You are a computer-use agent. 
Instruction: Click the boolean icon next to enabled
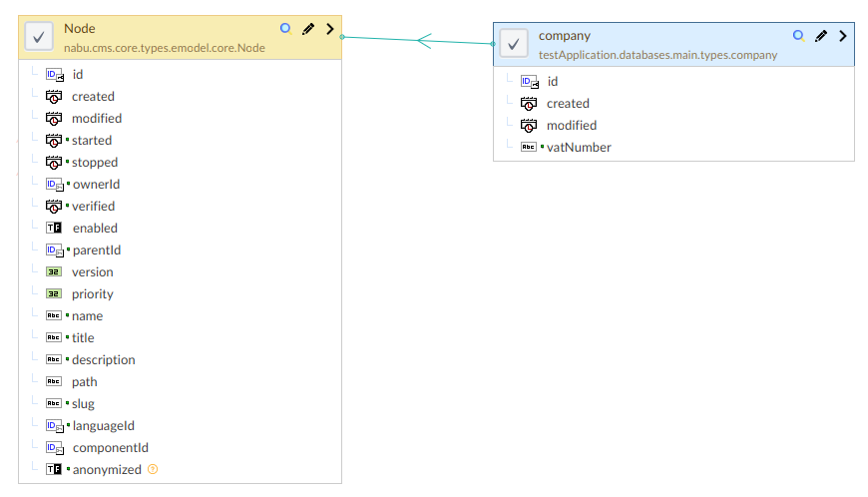(54, 229)
